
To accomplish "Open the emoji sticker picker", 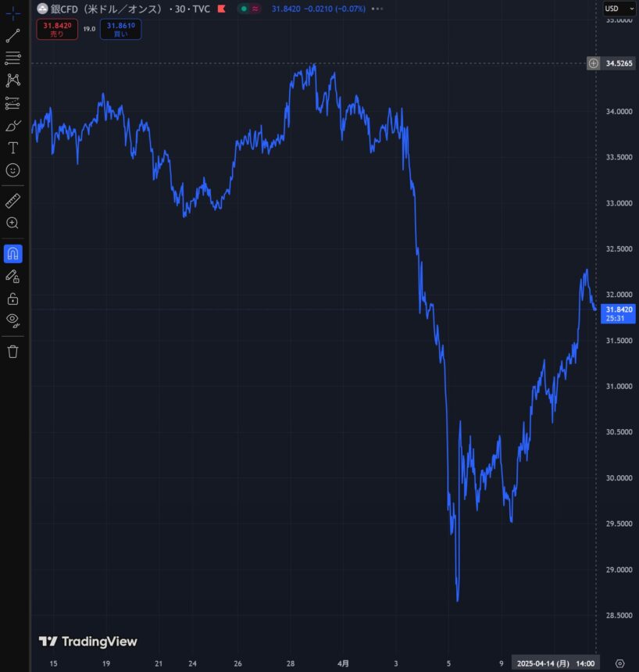I will [x=13, y=170].
